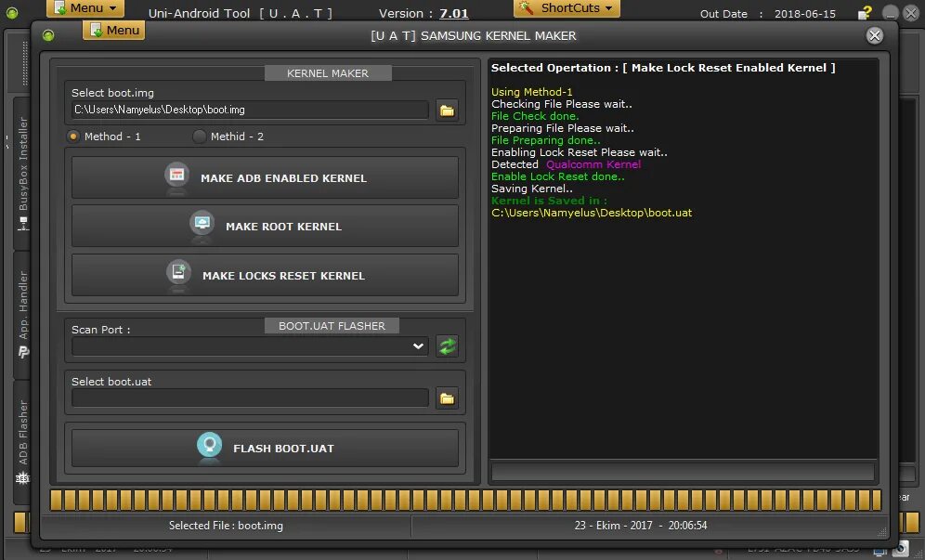925x560 pixels.
Task: Browse for boot.img with folder icon
Action: tap(447, 111)
